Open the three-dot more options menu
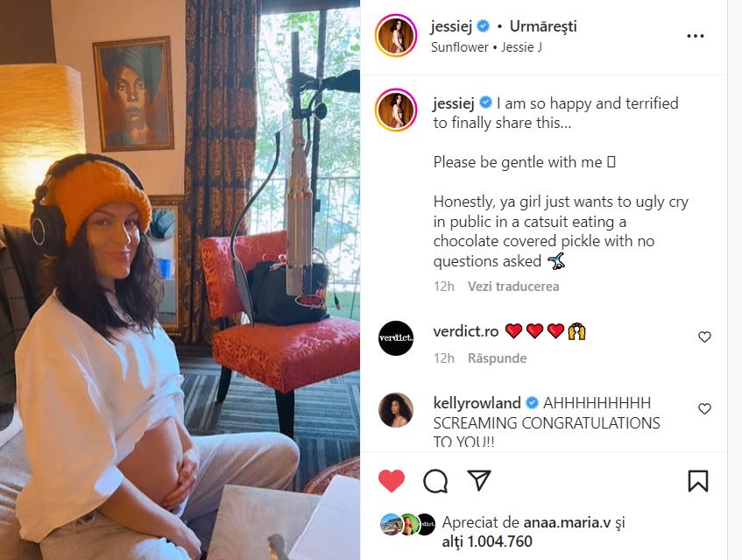This screenshot has height=560, width=742. point(696,36)
